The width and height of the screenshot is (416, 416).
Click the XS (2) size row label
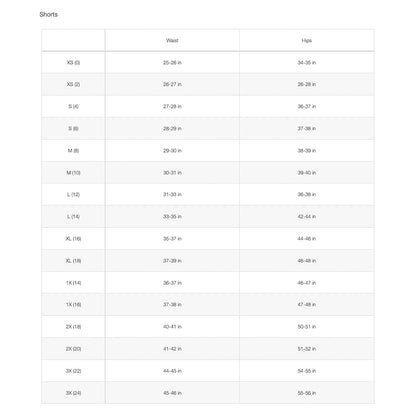click(73, 84)
